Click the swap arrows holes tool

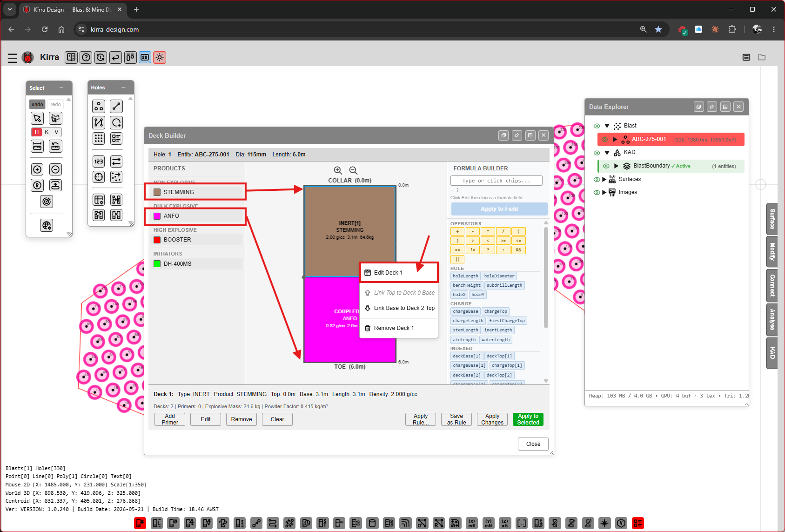pyautogui.click(x=116, y=162)
